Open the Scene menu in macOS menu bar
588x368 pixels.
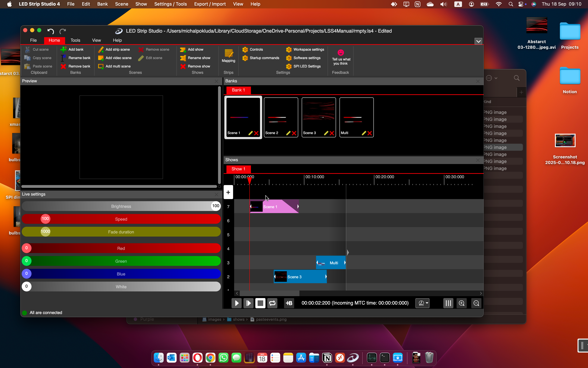[121, 4]
